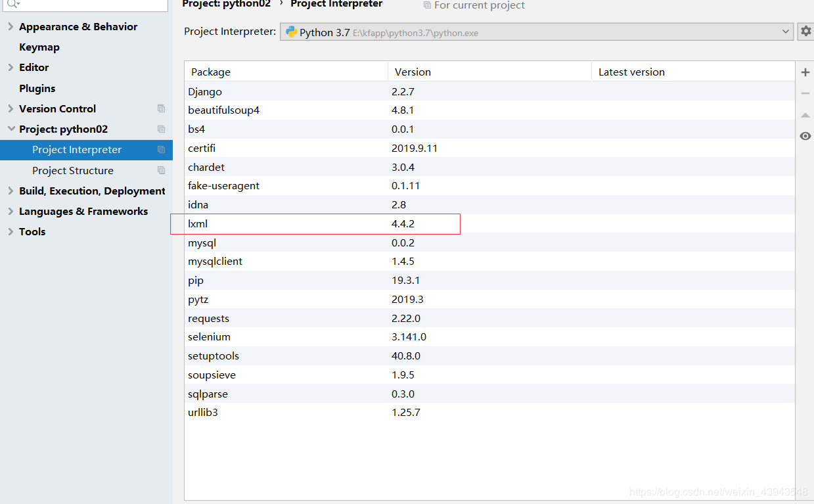Select the fake-useragent package row
The height and width of the screenshot is (504, 814).
coord(489,186)
